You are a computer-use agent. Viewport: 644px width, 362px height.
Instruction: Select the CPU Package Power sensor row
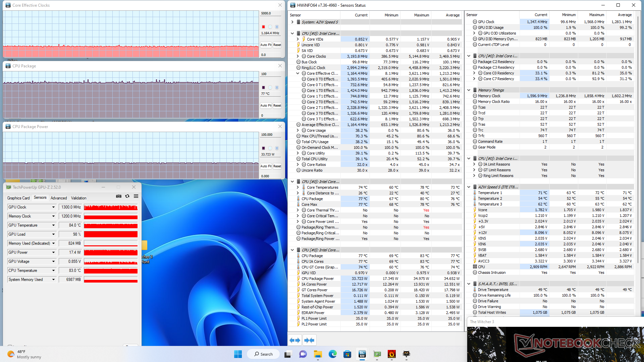[375, 279]
